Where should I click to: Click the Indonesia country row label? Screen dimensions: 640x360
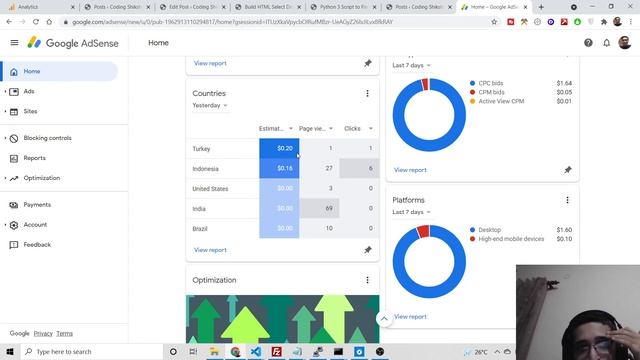205,169
